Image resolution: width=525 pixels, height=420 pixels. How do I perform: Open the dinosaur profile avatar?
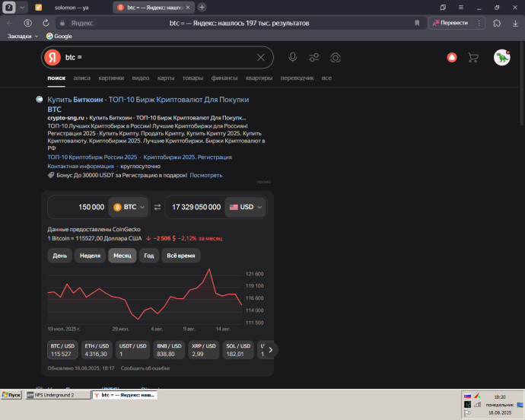tap(501, 58)
